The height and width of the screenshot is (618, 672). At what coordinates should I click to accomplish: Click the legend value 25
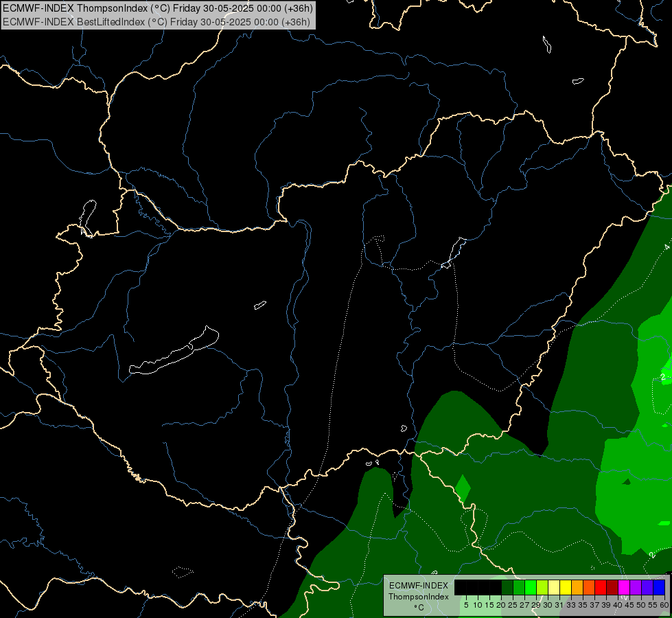[513, 605]
